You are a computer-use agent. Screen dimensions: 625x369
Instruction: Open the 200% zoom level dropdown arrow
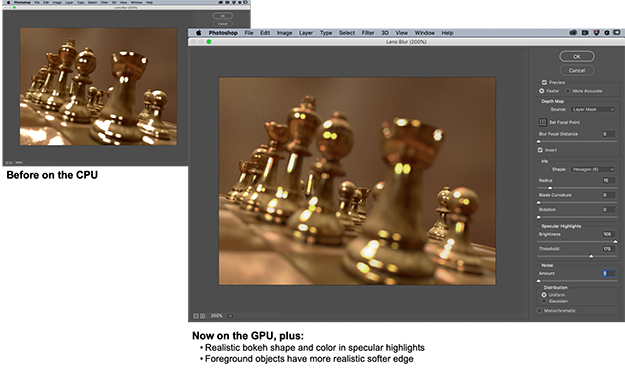click(x=230, y=316)
